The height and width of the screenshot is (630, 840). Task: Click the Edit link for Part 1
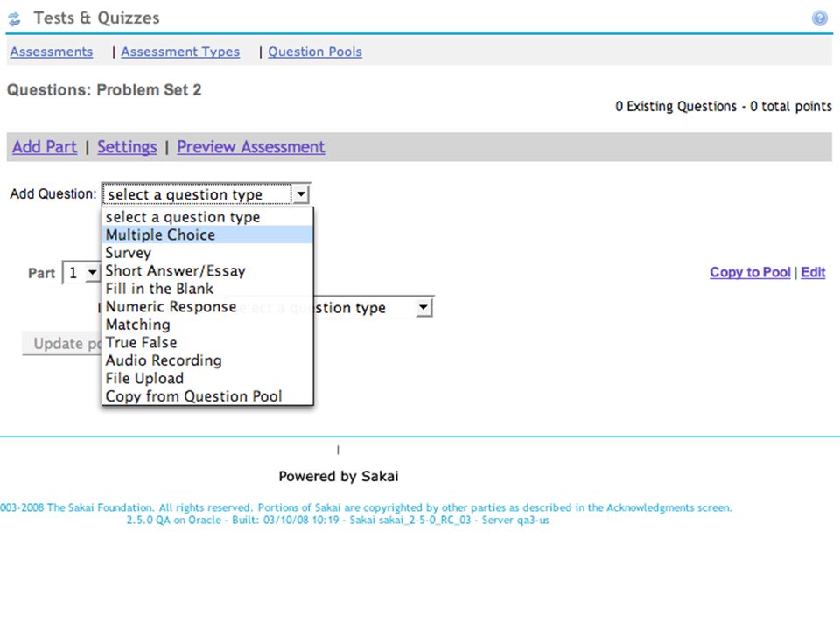(x=813, y=272)
